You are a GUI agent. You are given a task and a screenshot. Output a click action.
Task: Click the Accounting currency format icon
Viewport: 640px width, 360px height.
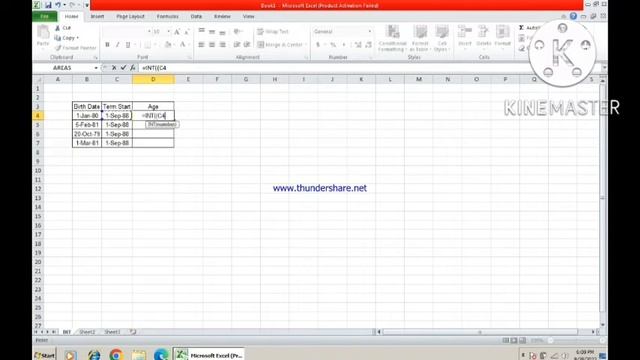point(318,44)
